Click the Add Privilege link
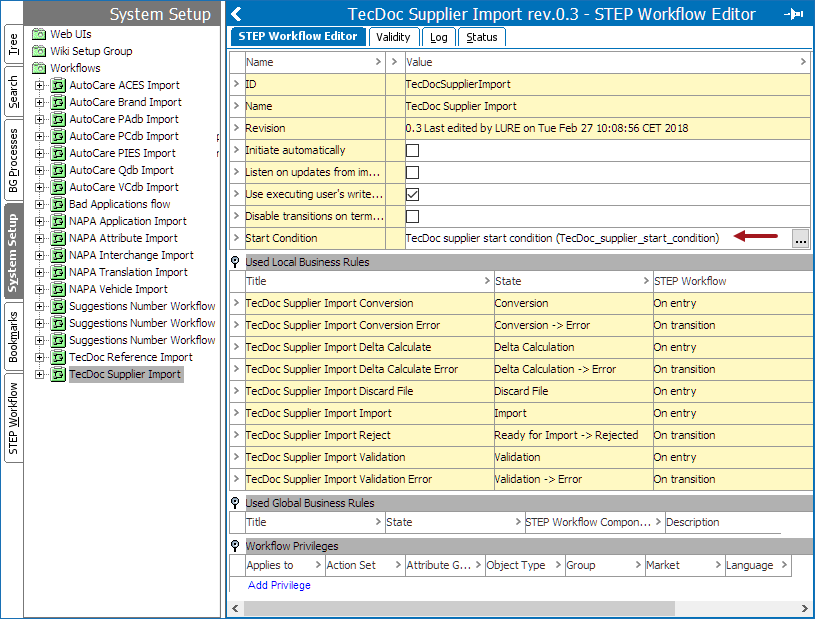The image size is (815, 619). click(279, 585)
